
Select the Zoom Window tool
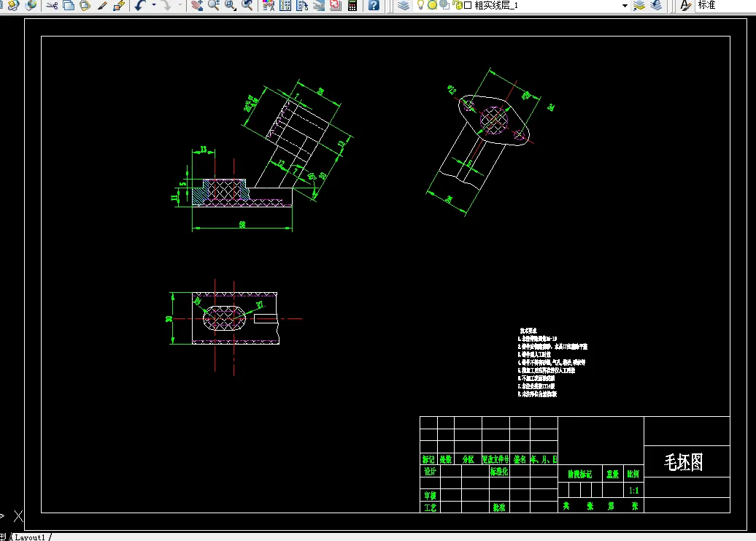coord(231,5)
